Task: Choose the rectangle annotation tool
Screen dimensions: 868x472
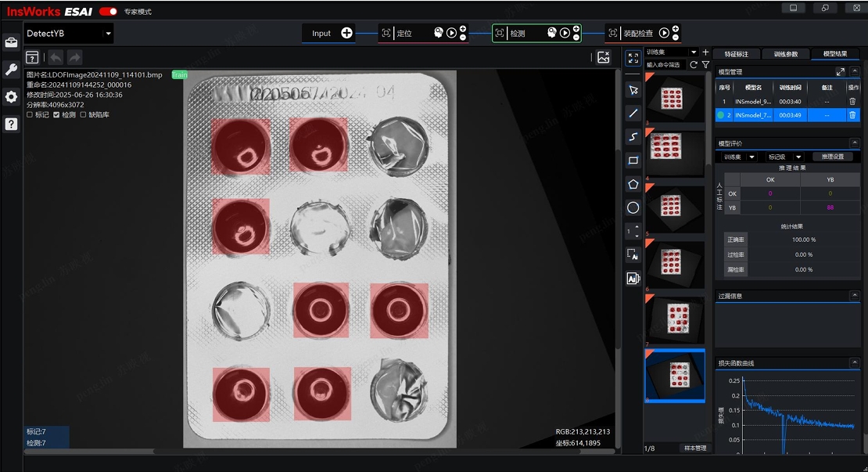Action: (x=633, y=160)
